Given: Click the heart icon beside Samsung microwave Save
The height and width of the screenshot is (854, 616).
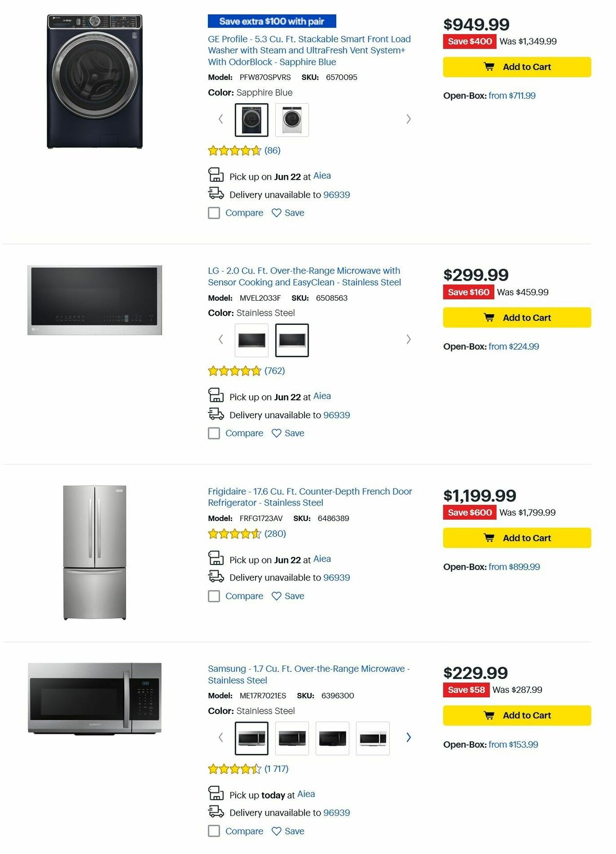Looking at the screenshot, I should click(x=275, y=831).
